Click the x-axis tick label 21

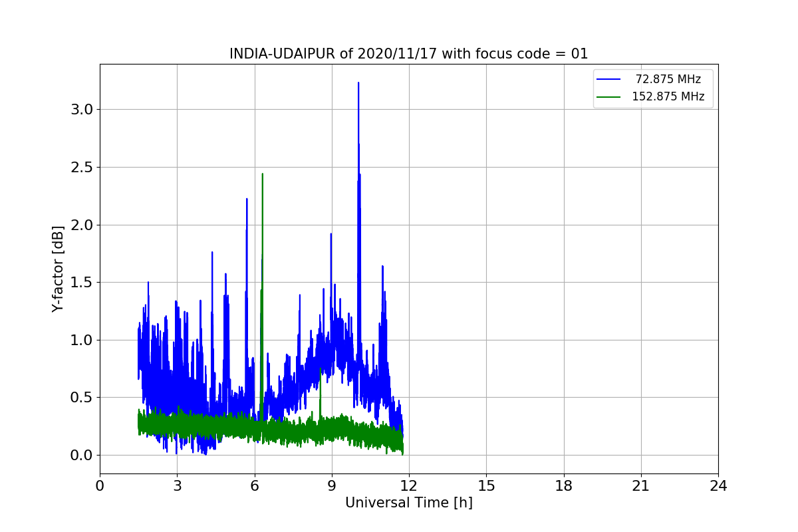[641, 486]
